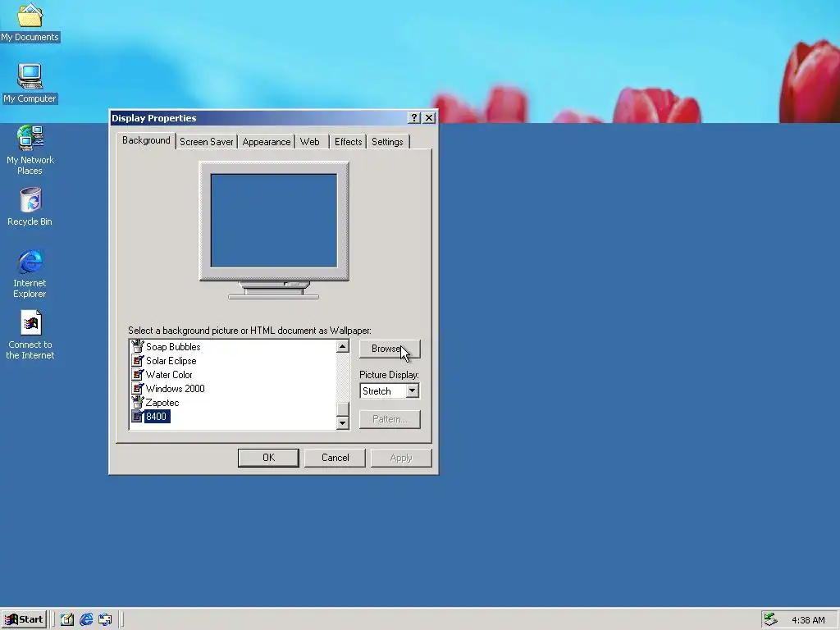Select Solar Eclipse wallpaper text
The image size is (840, 630).
[171, 361]
